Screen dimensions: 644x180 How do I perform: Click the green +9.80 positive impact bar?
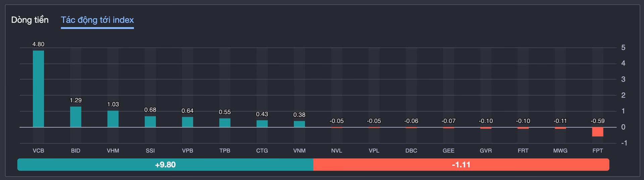click(165, 165)
